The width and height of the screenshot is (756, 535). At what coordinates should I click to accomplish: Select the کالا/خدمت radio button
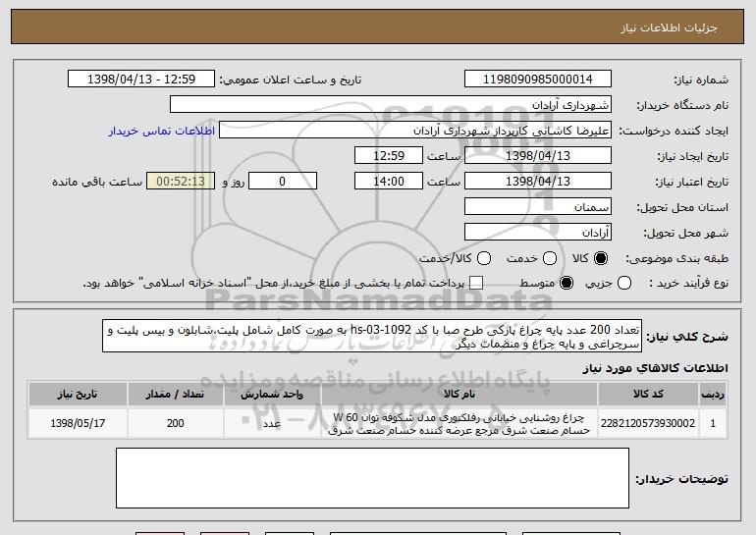pyautogui.click(x=484, y=258)
